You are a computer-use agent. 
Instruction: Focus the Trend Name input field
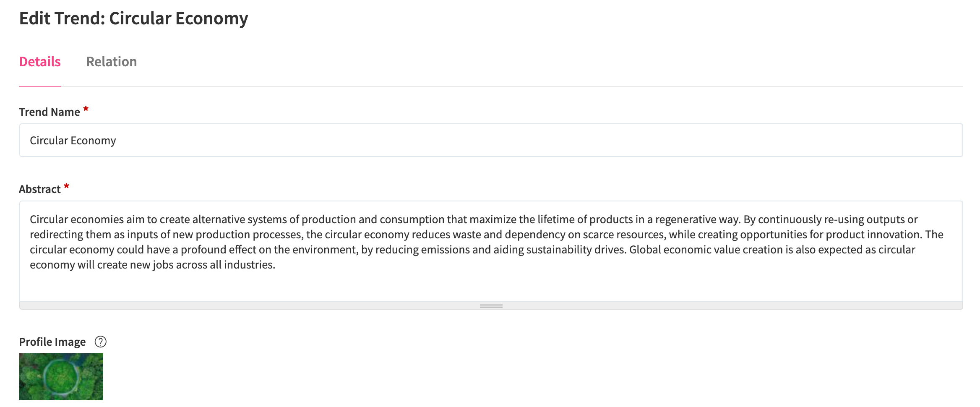(x=491, y=140)
